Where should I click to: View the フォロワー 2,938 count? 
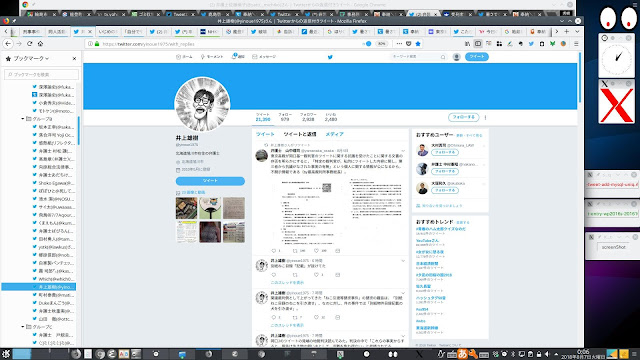point(308,117)
